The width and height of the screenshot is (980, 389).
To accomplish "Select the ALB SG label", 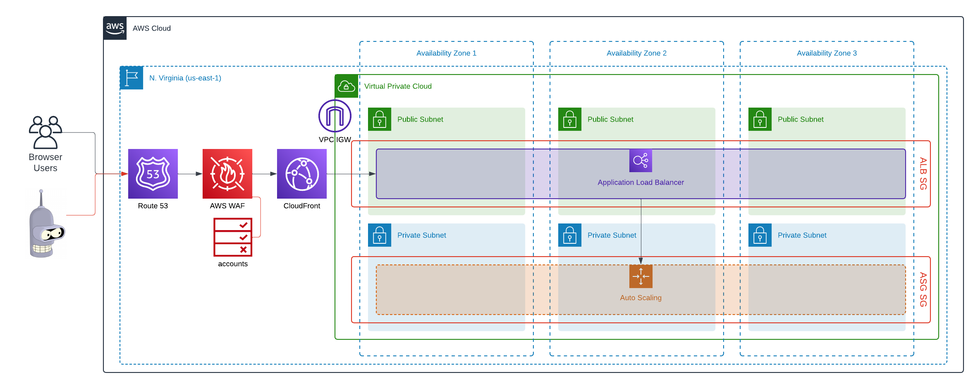I will pyautogui.click(x=923, y=174).
